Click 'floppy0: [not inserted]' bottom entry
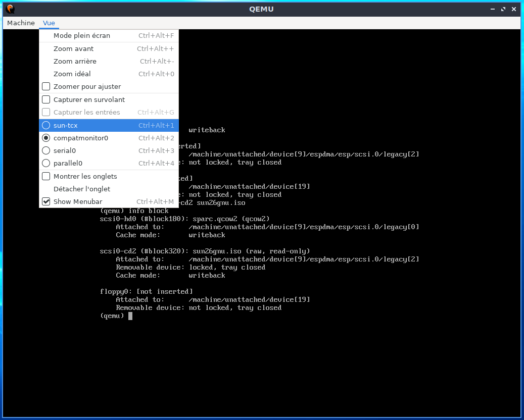 click(x=147, y=292)
